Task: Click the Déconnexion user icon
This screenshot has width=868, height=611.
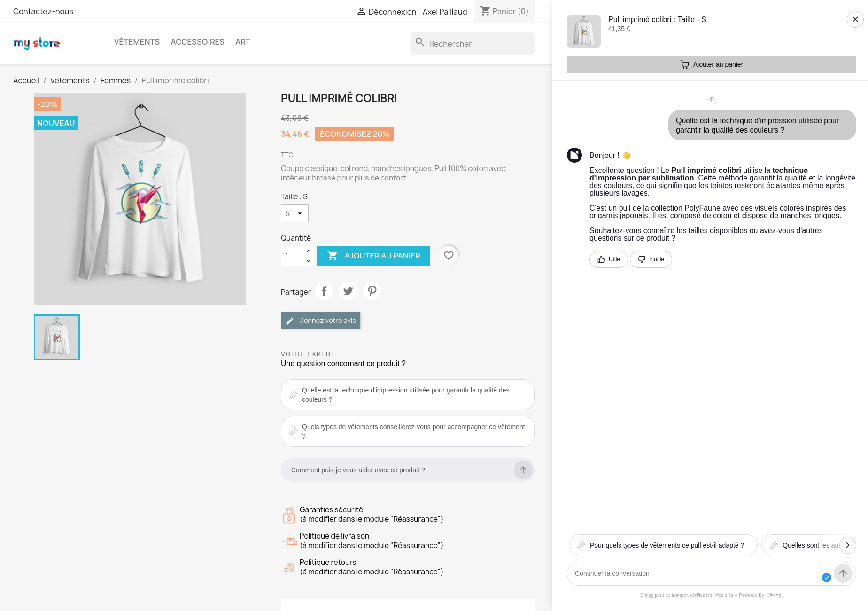Action: pos(362,11)
